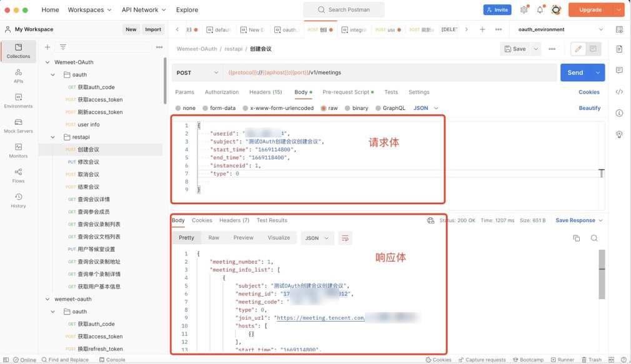Open the response Test Results tab
The image size is (631, 364).
272,220
